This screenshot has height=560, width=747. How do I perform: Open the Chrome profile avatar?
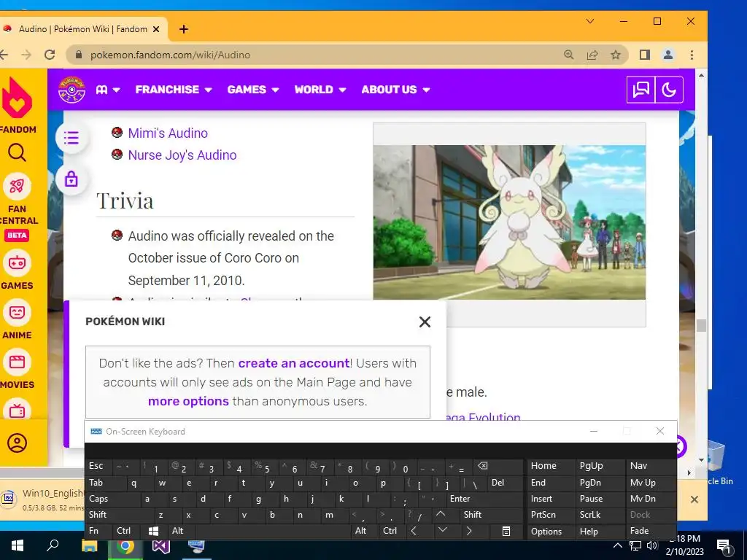[668, 55]
